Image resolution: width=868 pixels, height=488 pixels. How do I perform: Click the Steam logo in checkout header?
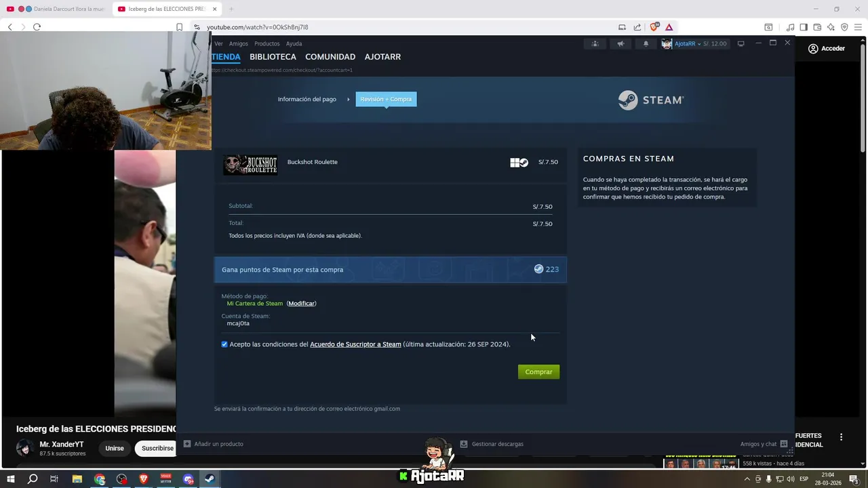point(651,100)
